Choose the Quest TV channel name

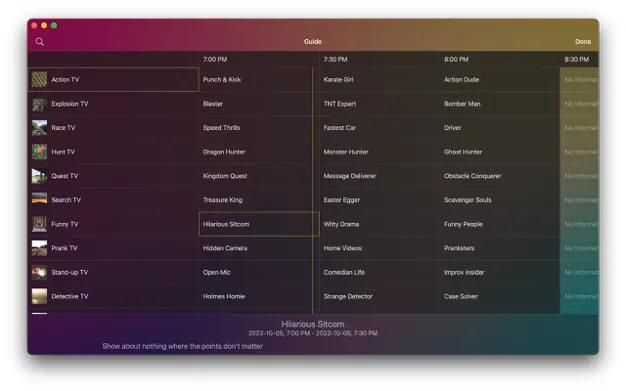64,176
